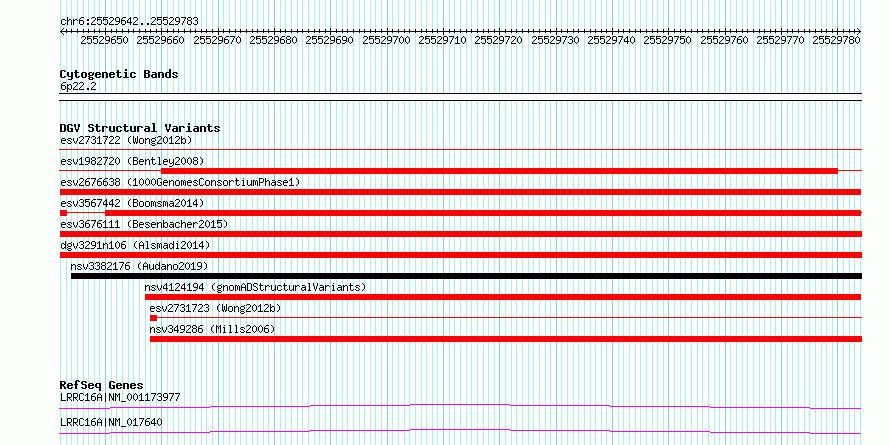Click the chr6:25529642..25529783 region label

(129, 21)
